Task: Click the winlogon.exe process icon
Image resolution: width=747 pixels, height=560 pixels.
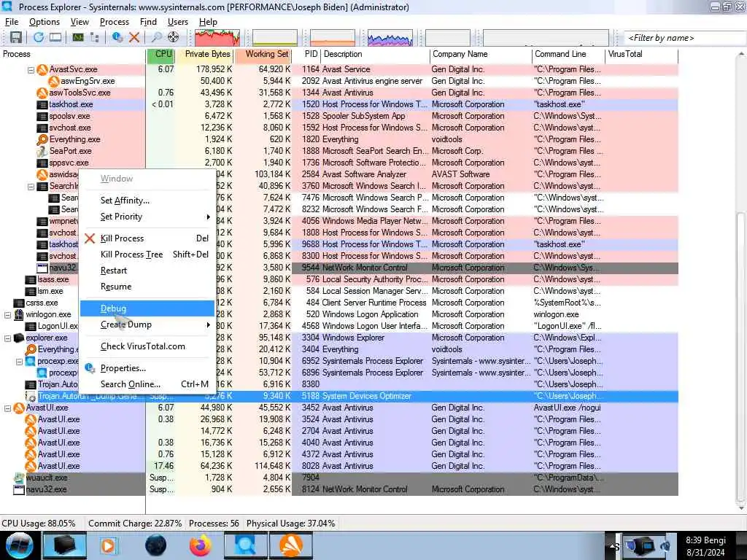Action: 18,314
